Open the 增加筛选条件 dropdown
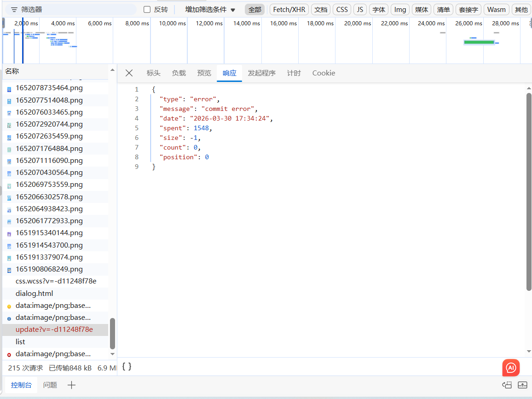532x399 pixels. tap(210, 10)
